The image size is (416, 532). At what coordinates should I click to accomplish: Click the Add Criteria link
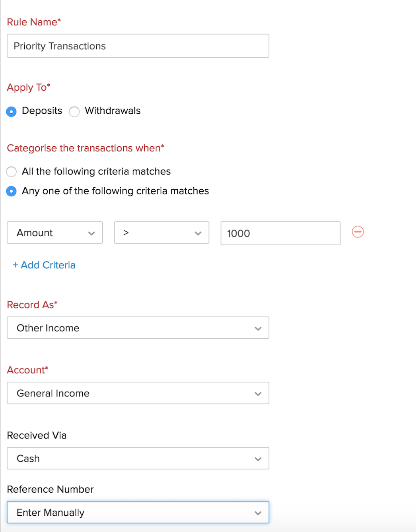coord(44,265)
